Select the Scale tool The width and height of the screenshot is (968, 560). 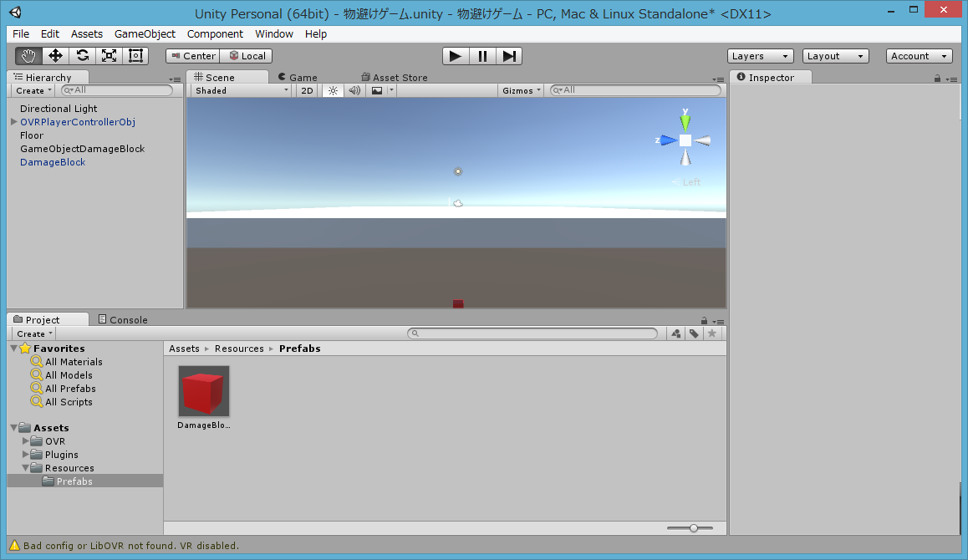(x=109, y=55)
